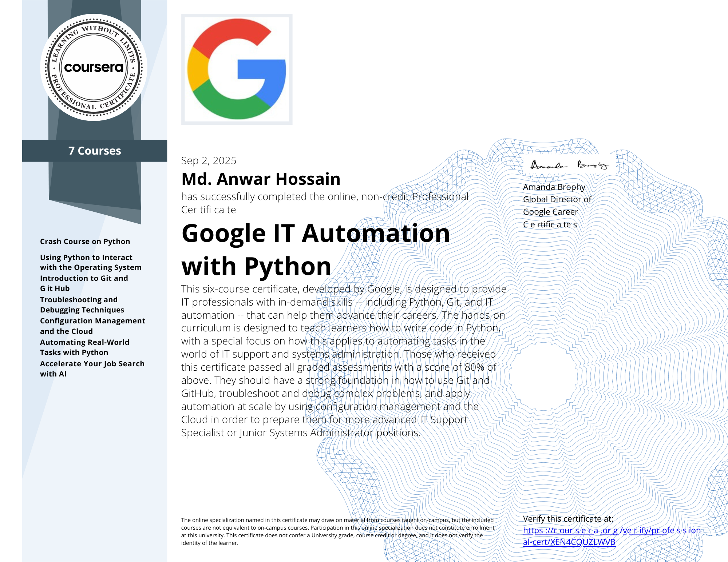Screen dimensions: 728x562
Task: Click the Verify this certificate at label
Action: point(568,519)
